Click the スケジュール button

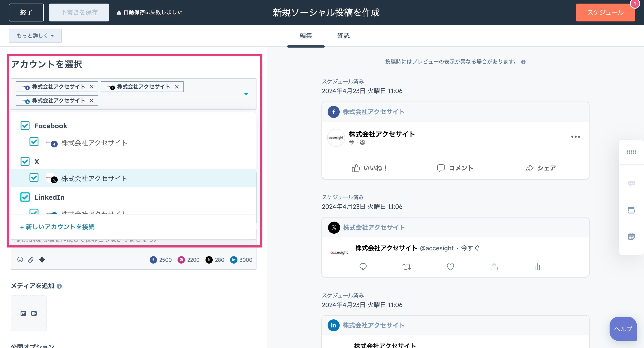coord(605,12)
